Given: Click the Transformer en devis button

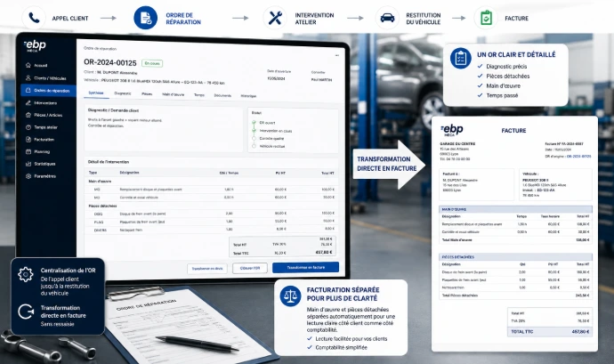Looking at the screenshot, I should coord(207,269).
